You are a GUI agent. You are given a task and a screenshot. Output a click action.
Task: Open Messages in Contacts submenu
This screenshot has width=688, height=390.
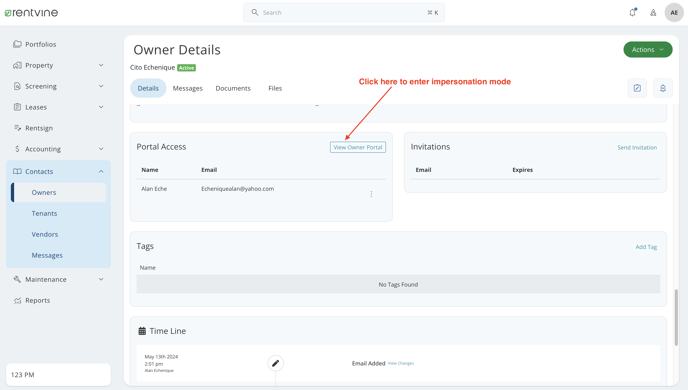(47, 255)
